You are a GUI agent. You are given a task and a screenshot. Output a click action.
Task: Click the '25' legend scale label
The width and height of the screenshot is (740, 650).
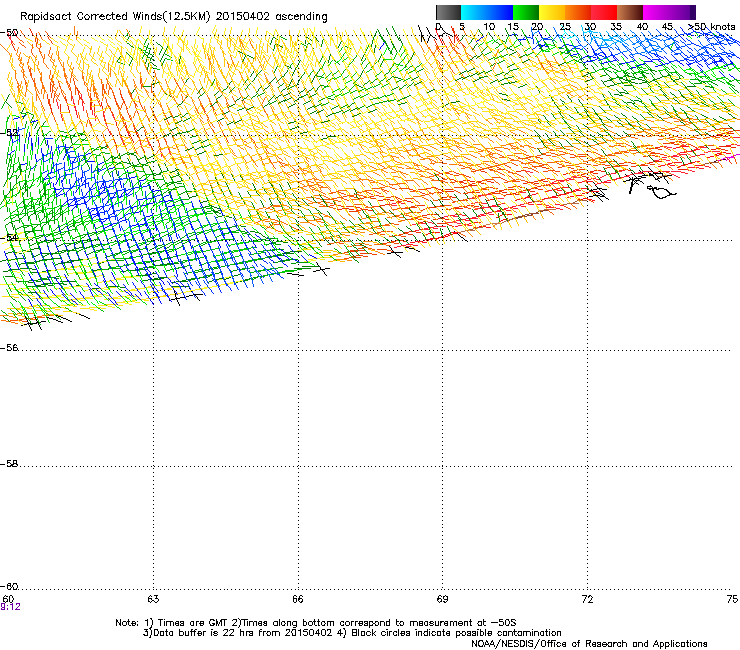[565, 27]
